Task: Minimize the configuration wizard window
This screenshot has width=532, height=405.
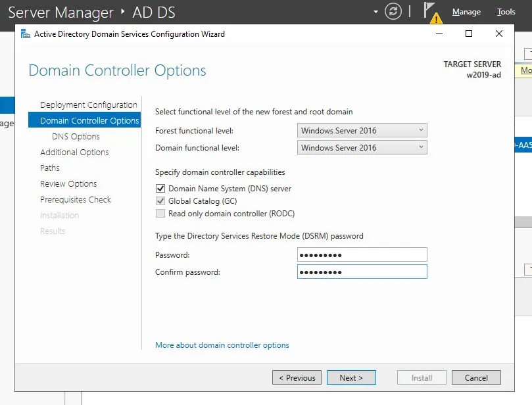Action: (439, 34)
